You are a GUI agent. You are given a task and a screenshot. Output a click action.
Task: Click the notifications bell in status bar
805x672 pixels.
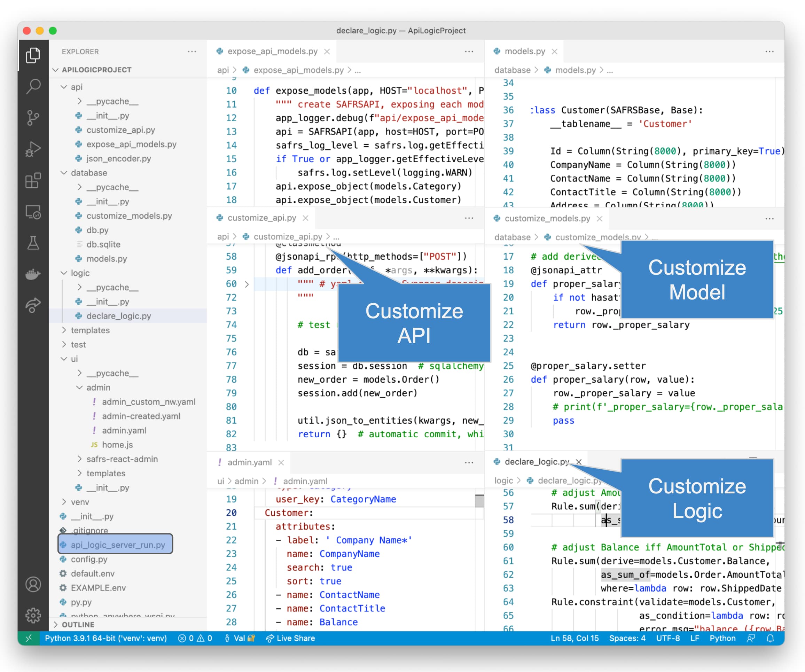(770, 638)
